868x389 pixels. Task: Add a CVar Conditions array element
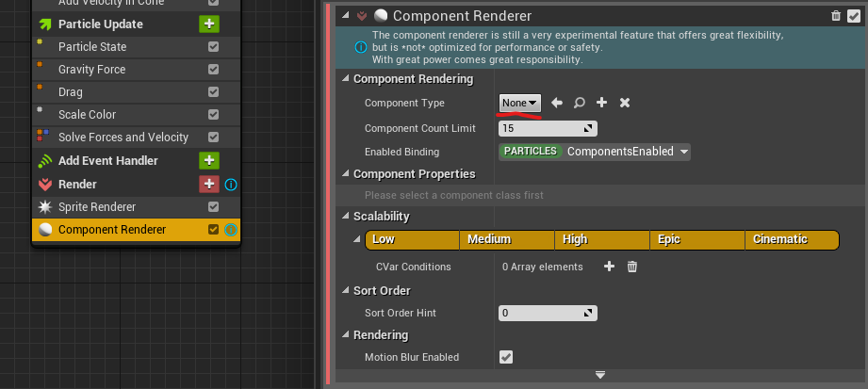pyautogui.click(x=609, y=267)
